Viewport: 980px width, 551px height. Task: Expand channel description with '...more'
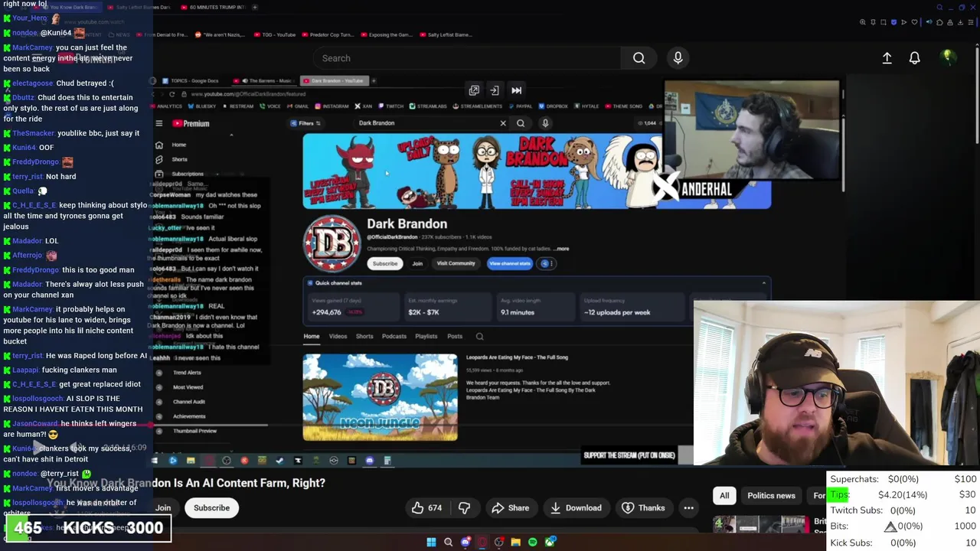pyautogui.click(x=561, y=249)
